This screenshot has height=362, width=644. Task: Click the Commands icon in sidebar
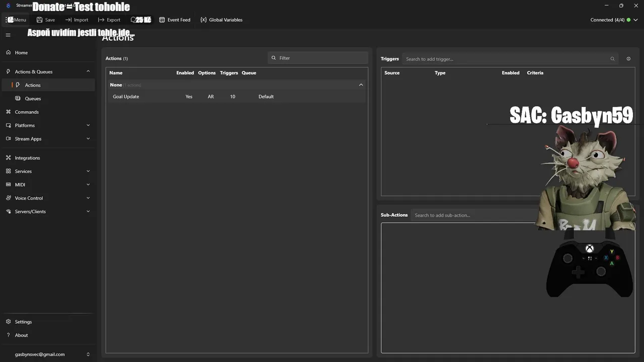point(8,112)
